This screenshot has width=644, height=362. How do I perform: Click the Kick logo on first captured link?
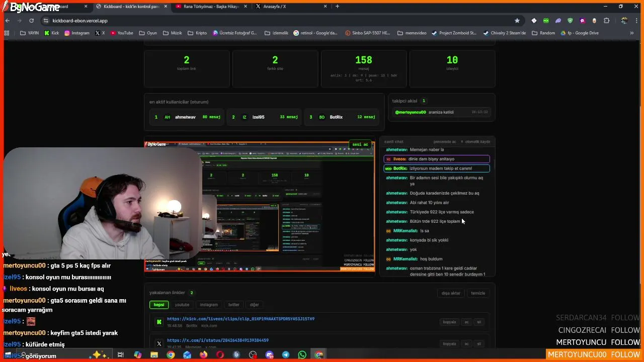[x=159, y=322]
